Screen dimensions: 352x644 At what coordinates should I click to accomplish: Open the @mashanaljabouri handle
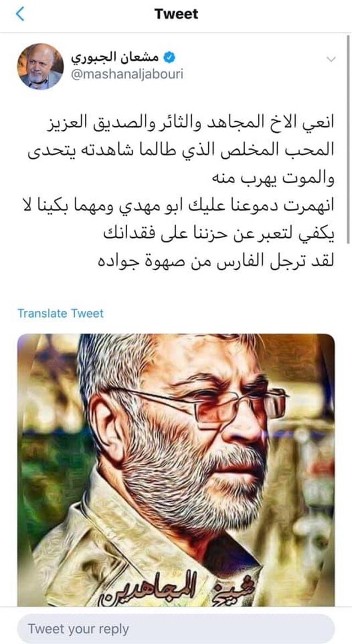[127, 74]
